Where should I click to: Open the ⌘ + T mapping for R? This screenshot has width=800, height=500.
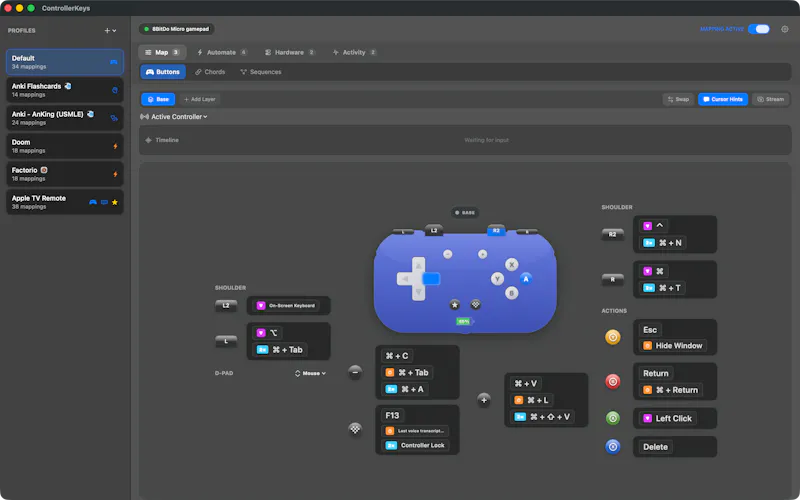pyautogui.click(x=662, y=288)
